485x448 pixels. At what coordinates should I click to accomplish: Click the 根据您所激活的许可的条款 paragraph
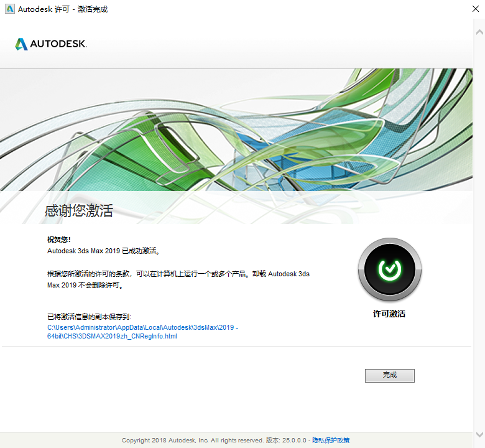point(178,279)
